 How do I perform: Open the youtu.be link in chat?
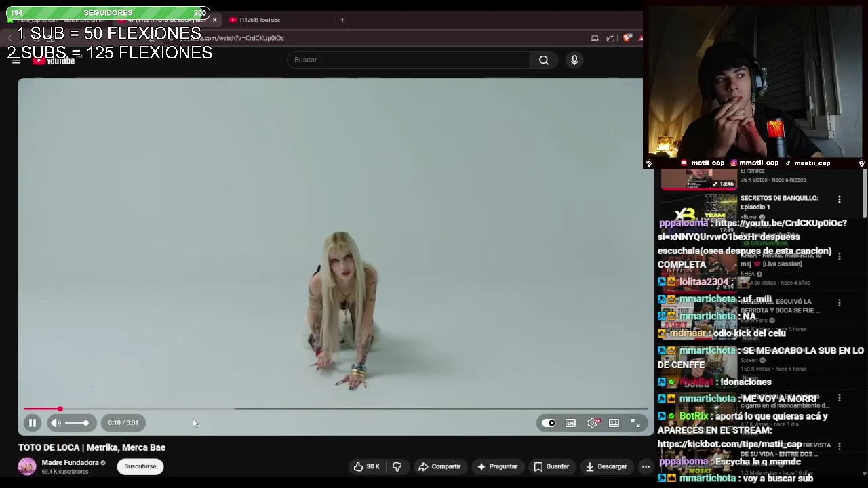click(753, 230)
